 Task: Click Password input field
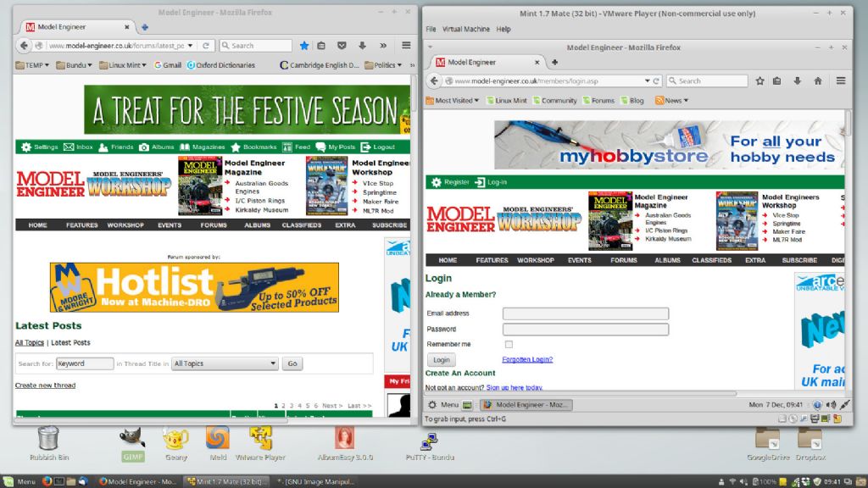586,330
